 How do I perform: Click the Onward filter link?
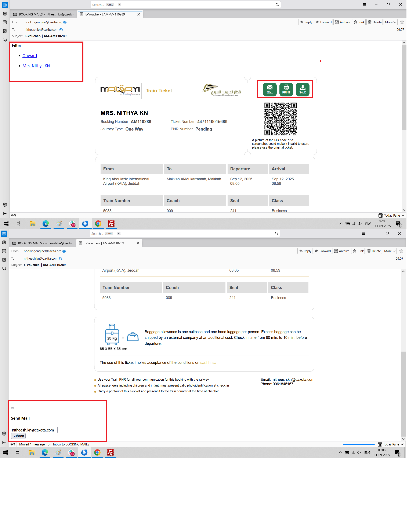pyautogui.click(x=29, y=56)
